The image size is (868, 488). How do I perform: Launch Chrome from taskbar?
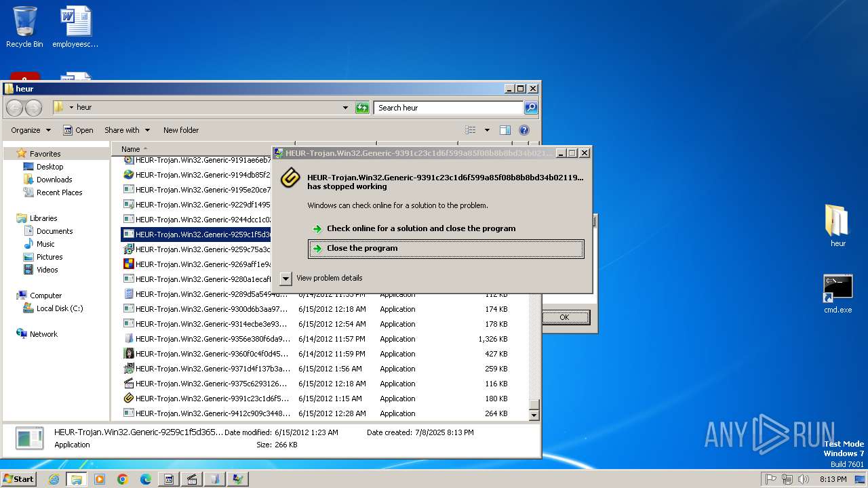123,479
